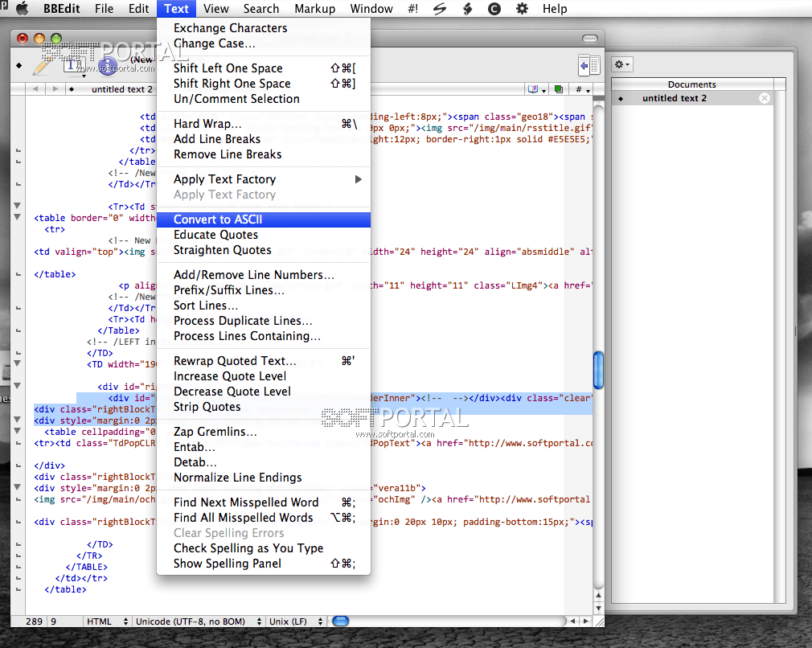
Task: Toggle Check Spelling as You Type
Action: [248, 548]
